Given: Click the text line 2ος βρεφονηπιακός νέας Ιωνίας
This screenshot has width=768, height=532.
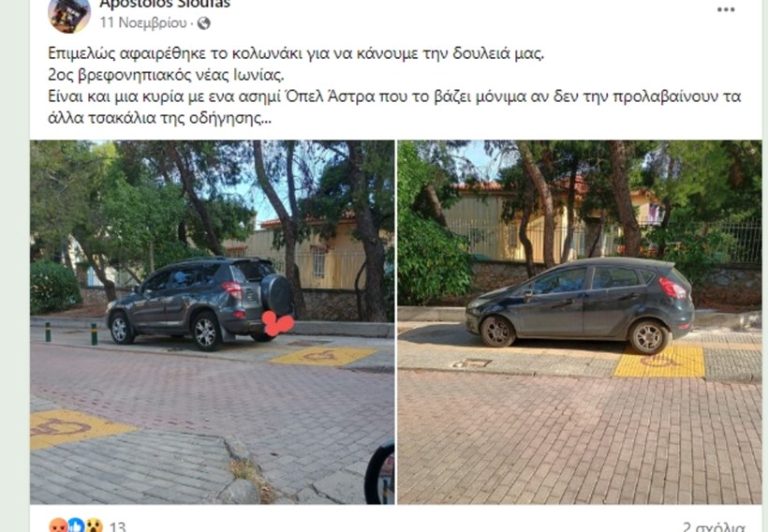Looking at the screenshot, I should pos(166,75).
